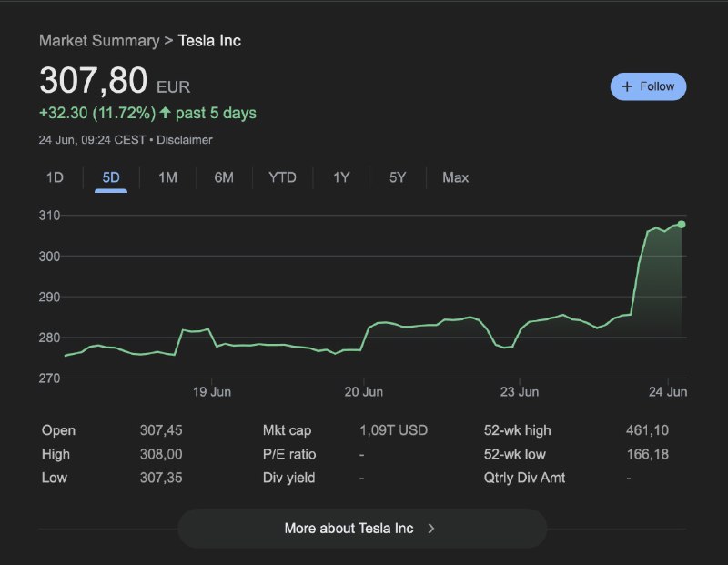Screen dimensions: 728x565
Task: Select the 5D time range tab
Action: [x=111, y=177]
